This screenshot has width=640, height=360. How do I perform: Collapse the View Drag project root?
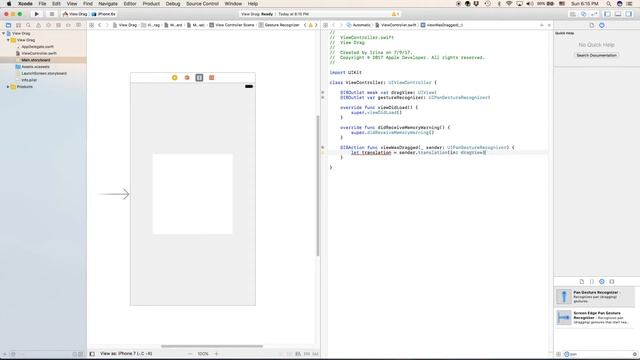coord(4,33)
